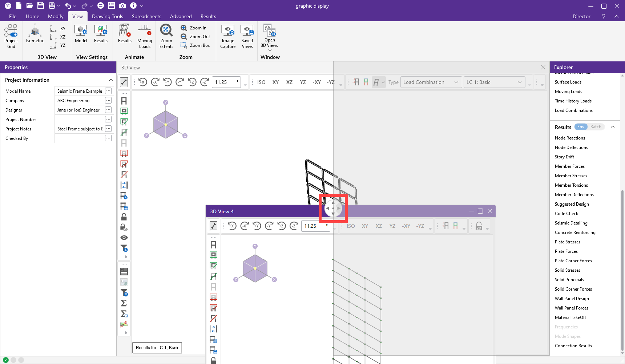The image size is (625, 364).
Task: Toggle the eye visibility icon in 3D View toolbar
Action: tap(124, 238)
